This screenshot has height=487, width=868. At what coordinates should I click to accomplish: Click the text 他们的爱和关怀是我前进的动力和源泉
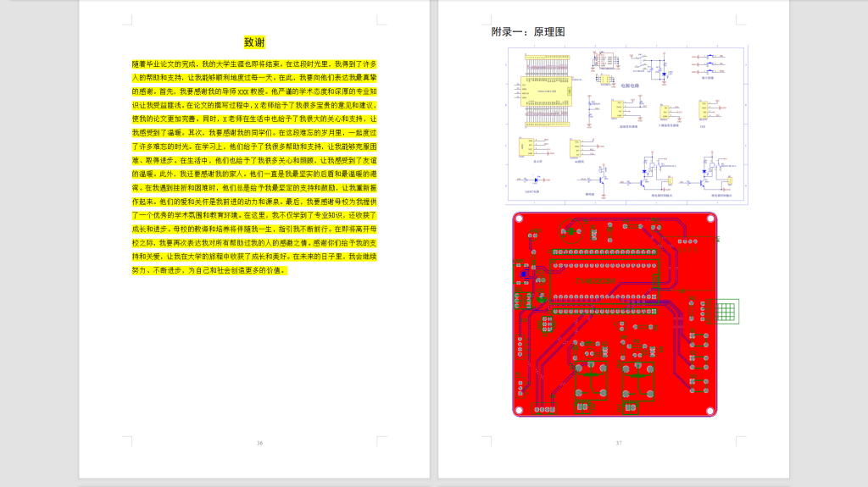[220, 202]
